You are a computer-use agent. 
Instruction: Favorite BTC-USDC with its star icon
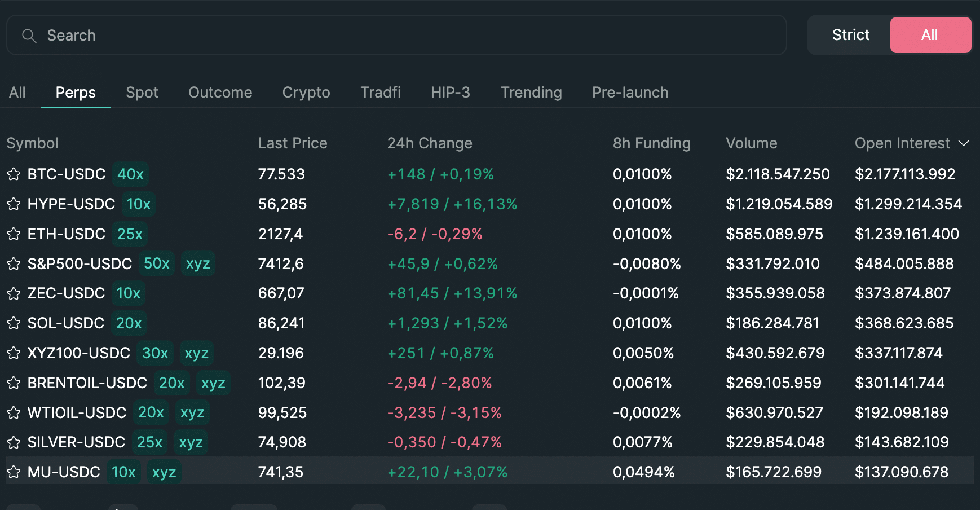[x=14, y=174]
